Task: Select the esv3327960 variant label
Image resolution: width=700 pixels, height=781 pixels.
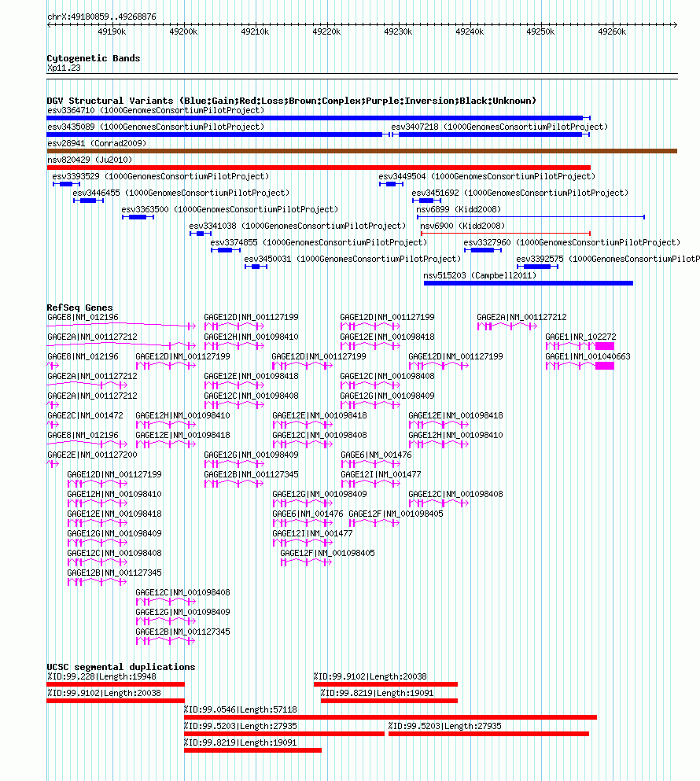Action: click(x=572, y=242)
